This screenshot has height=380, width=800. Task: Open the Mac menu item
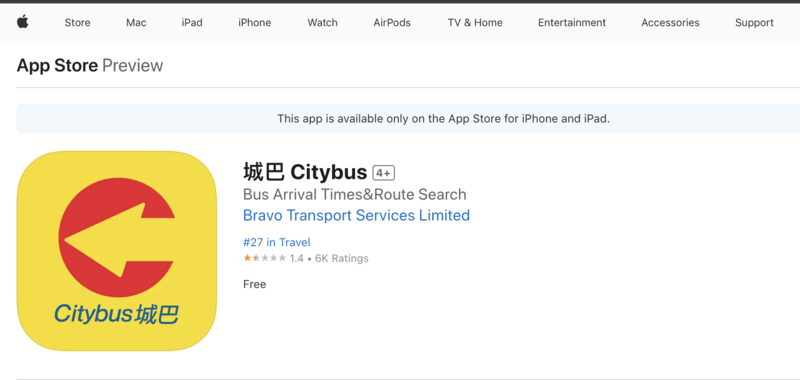tap(136, 22)
